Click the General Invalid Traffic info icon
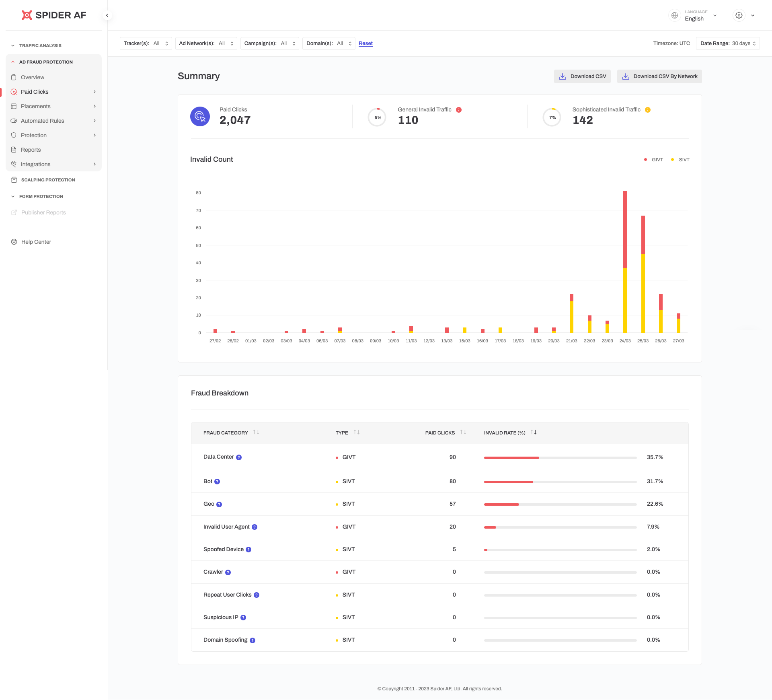This screenshot has width=772, height=700. click(459, 110)
